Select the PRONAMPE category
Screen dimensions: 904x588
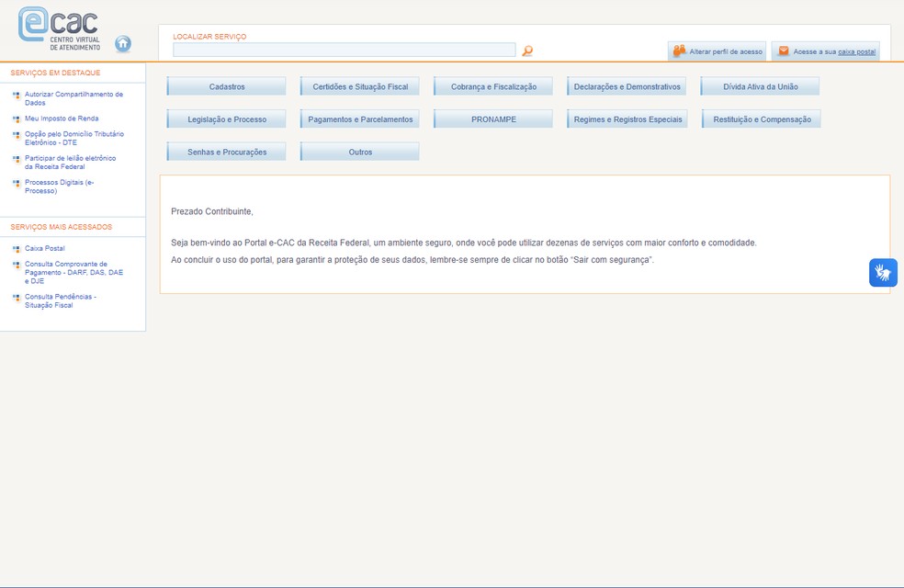[x=493, y=119]
